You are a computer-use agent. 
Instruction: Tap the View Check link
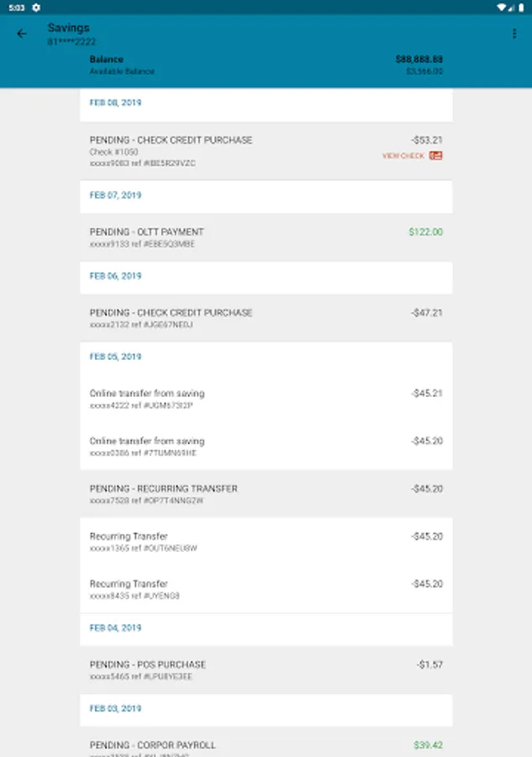(403, 156)
